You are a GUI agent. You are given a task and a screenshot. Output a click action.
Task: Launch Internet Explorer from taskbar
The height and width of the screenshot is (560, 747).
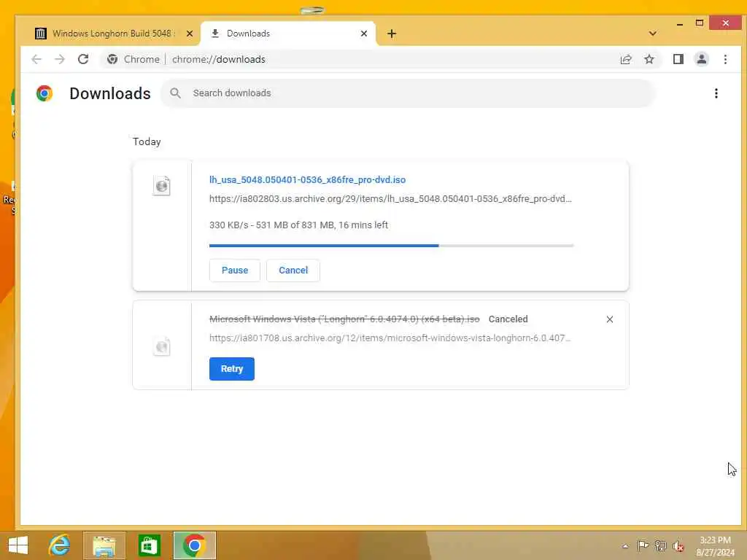(x=59, y=545)
